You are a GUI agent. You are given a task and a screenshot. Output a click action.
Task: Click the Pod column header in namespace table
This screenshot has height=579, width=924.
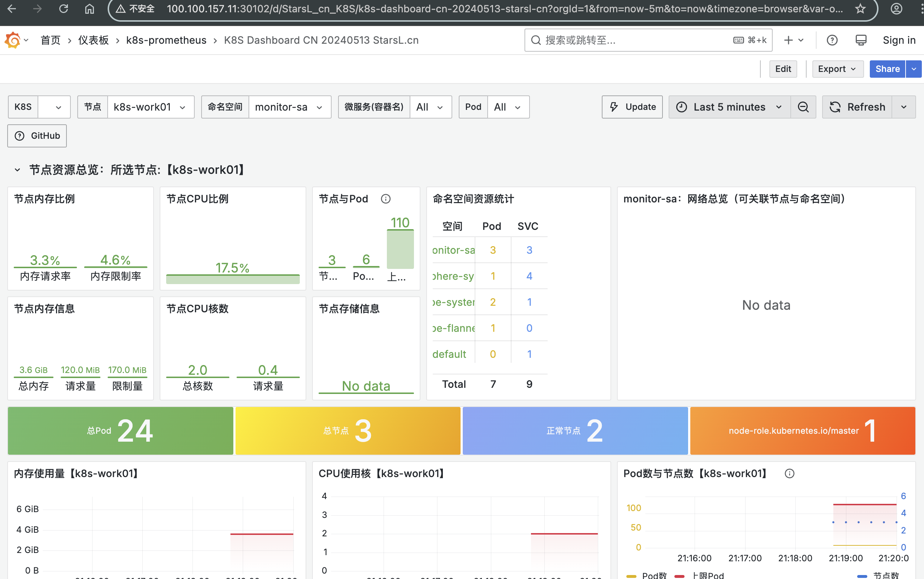[x=492, y=226]
